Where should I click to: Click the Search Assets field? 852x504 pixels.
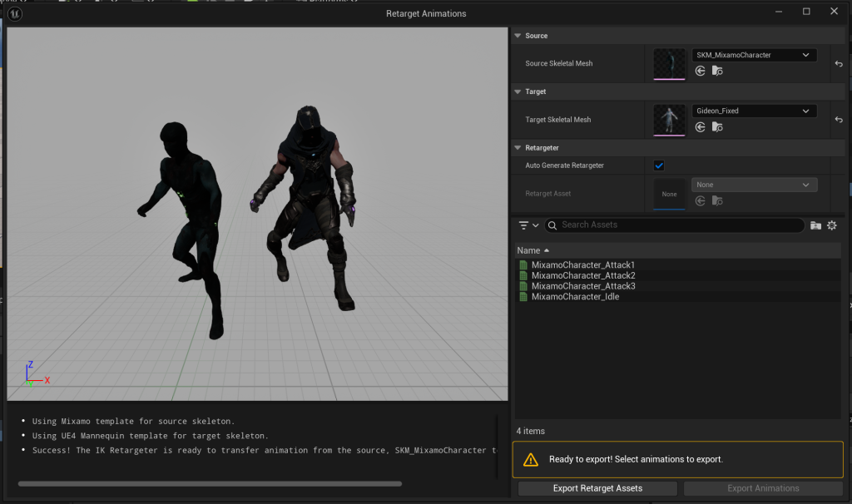click(x=674, y=225)
